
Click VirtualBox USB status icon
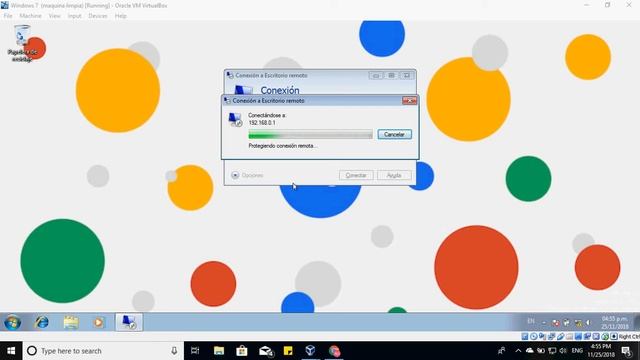tap(561, 336)
